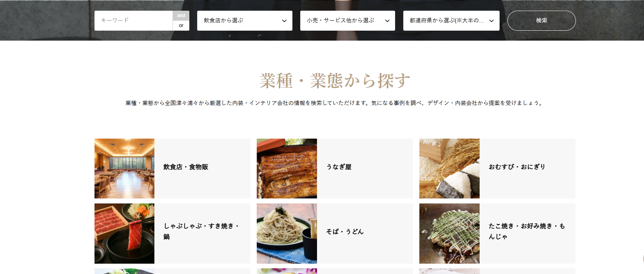Open the okonomiyaki image thumbnail
The height and width of the screenshot is (274, 644).
point(449,233)
